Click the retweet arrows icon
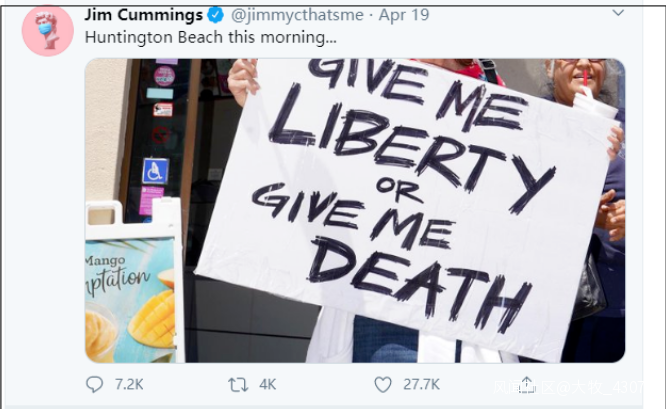This screenshot has width=666, height=409. (238, 385)
